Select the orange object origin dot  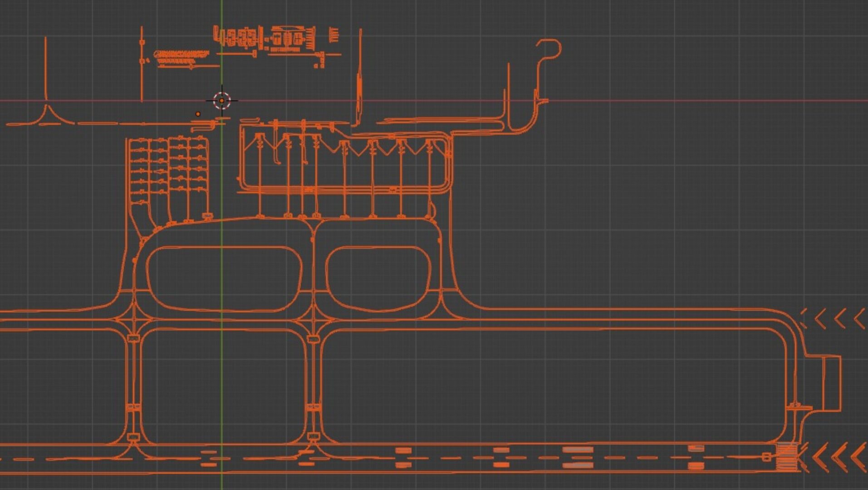point(198,114)
